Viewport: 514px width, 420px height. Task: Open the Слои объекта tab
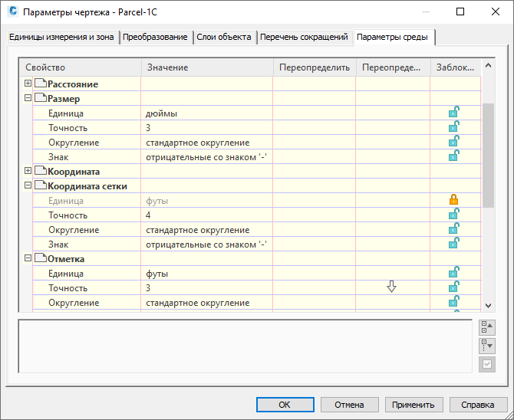pos(222,38)
